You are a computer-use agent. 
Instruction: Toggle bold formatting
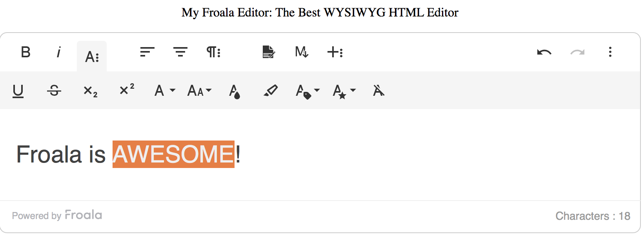25,52
